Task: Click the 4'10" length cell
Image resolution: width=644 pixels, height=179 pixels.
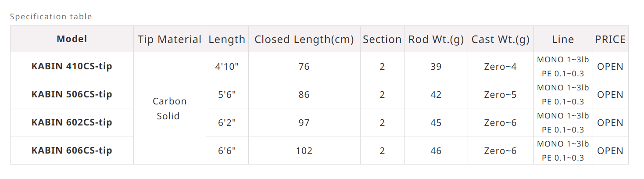Action: point(227,67)
